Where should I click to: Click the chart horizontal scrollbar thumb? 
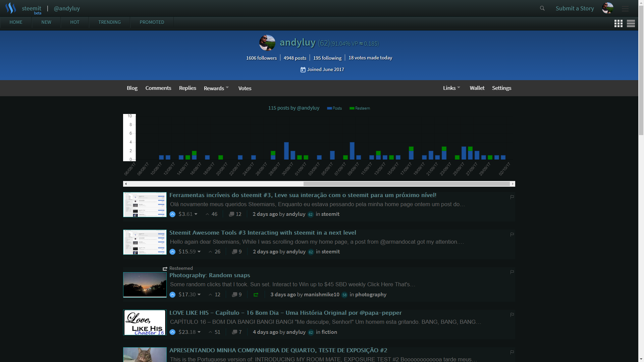click(x=406, y=184)
